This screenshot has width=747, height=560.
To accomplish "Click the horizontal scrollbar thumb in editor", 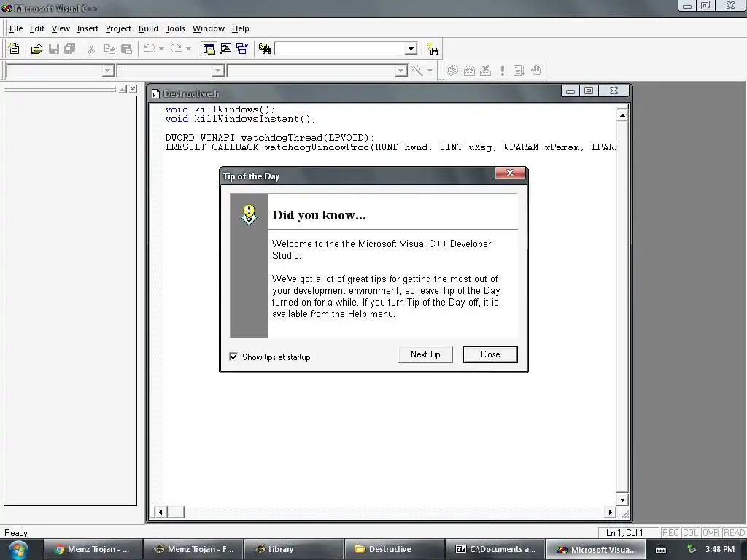I will pos(175,512).
